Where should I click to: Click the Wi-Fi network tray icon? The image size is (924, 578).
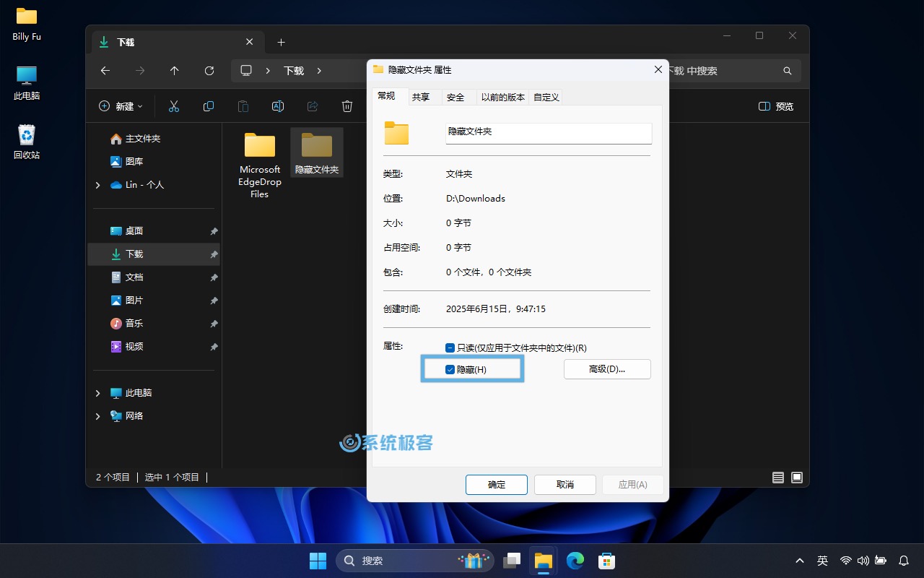pyautogui.click(x=846, y=561)
